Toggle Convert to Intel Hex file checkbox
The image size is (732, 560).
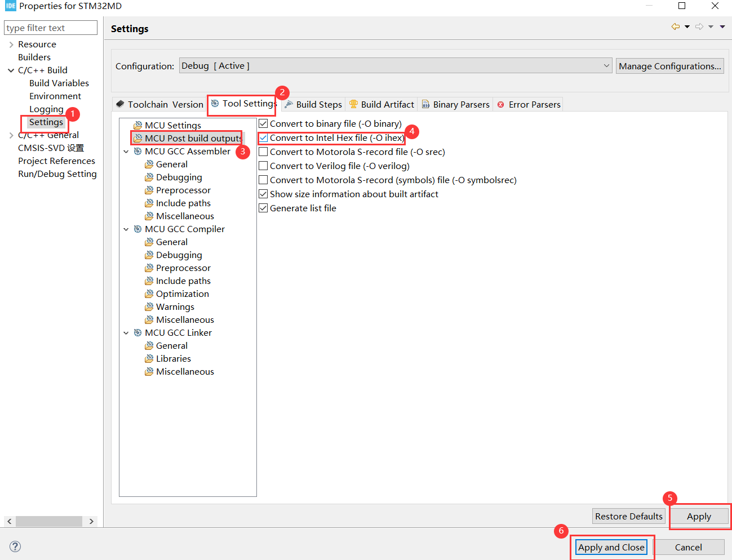point(263,137)
